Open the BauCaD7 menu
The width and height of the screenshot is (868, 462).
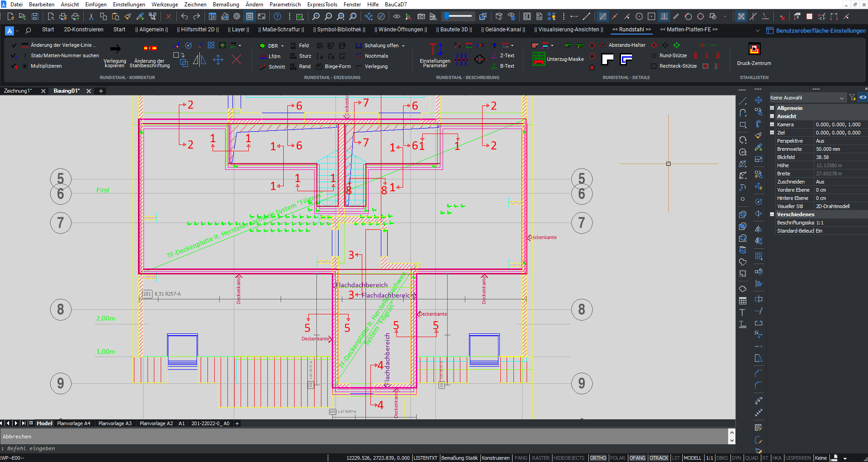coord(395,5)
